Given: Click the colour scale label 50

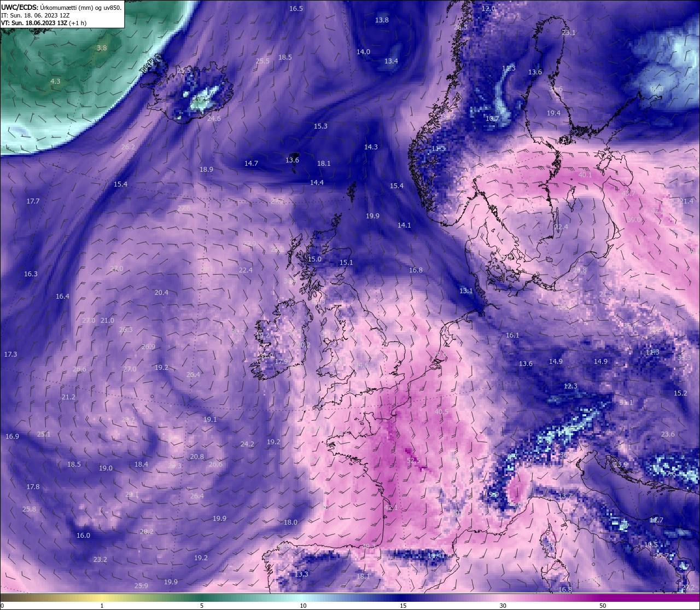Looking at the screenshot, I should click(603, 606).
